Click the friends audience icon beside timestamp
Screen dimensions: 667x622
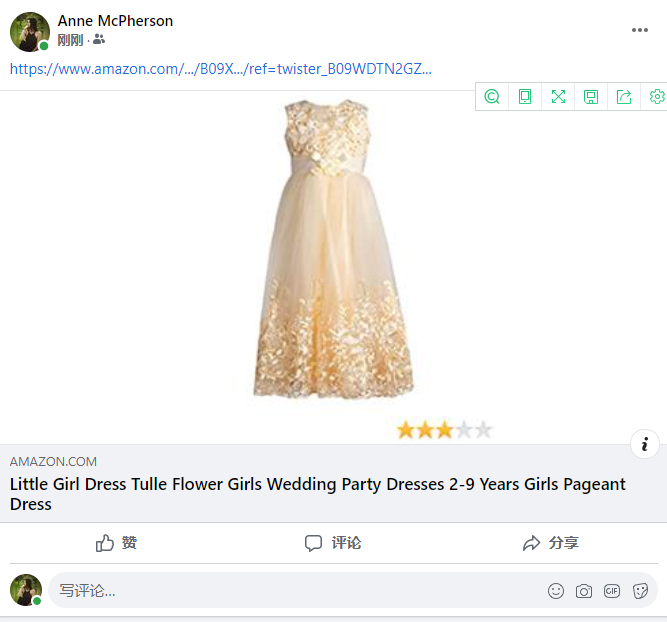pos(98,40)
